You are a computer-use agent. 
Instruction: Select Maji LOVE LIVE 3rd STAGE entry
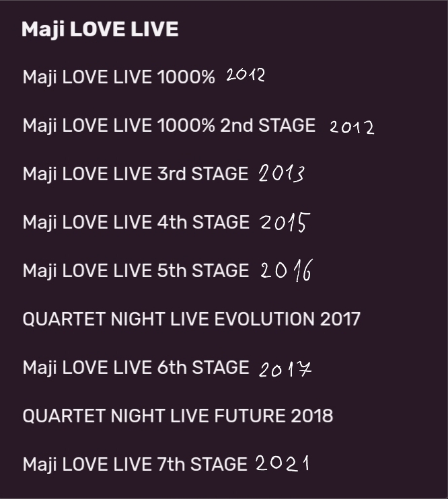click(x=135, y=174)
